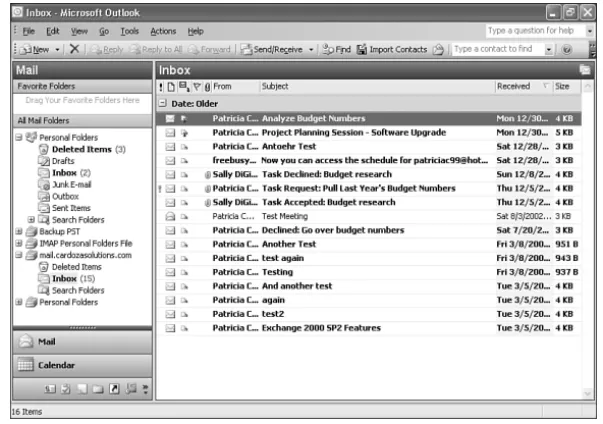Expand the bottom Personal Folders node
This screenshot has height=424, width=603.
click(x=18, y=302)
